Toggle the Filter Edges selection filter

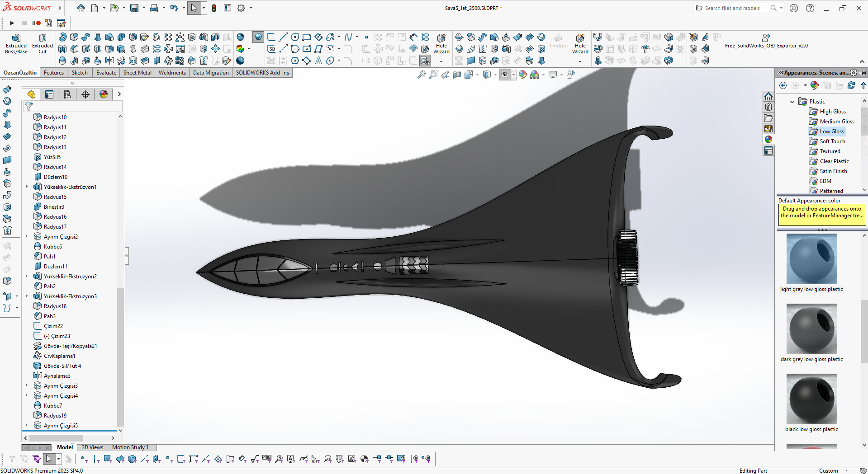click(96, 459)
